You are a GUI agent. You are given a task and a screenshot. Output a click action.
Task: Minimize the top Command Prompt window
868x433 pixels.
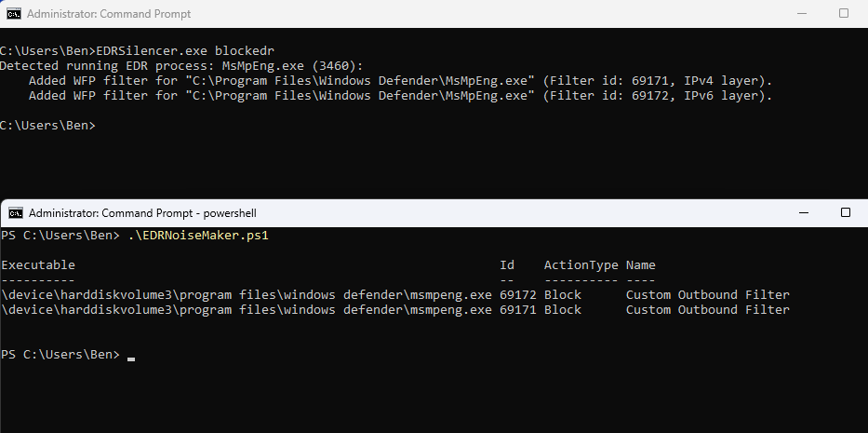point(800,14)
